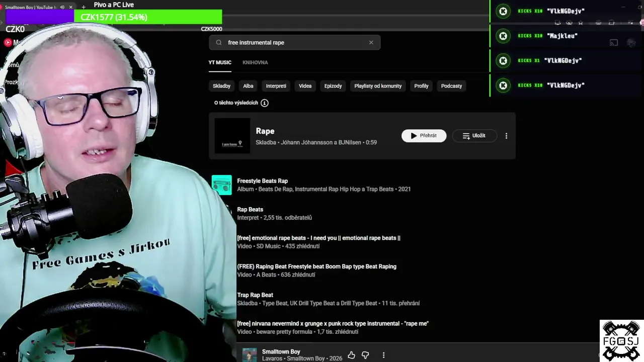Select the Playlisty od komunity chip
Screen dimensions: 644x362
click(378, 86)
